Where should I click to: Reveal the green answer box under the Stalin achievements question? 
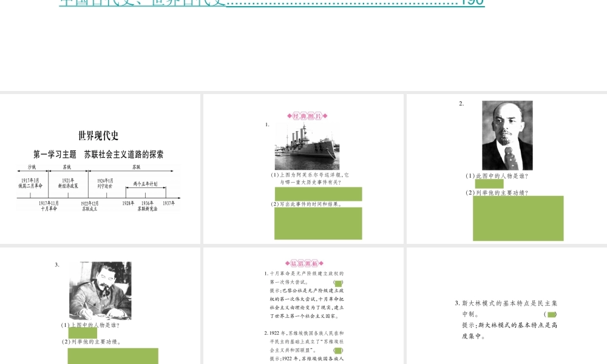click(113, 356)
